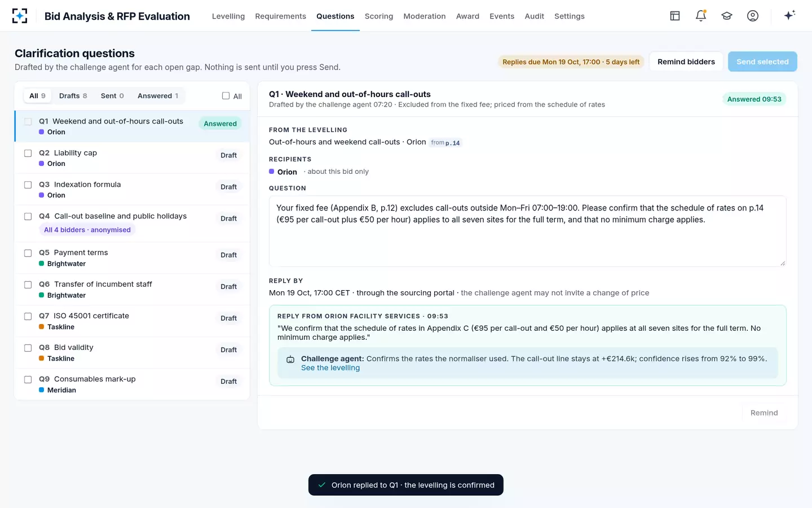Open the layout panel icon

tap(675, 16)
